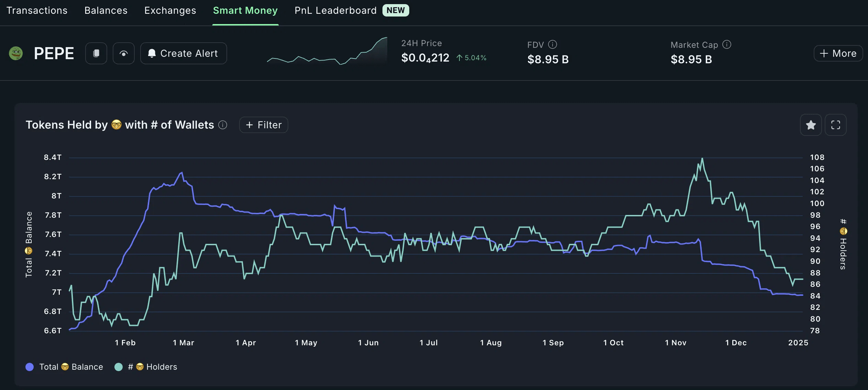The height and width of the screenshot is (390, 868).
Task: Click the eye watch icon next to PEPE
Action: click(x=124, y=53)
